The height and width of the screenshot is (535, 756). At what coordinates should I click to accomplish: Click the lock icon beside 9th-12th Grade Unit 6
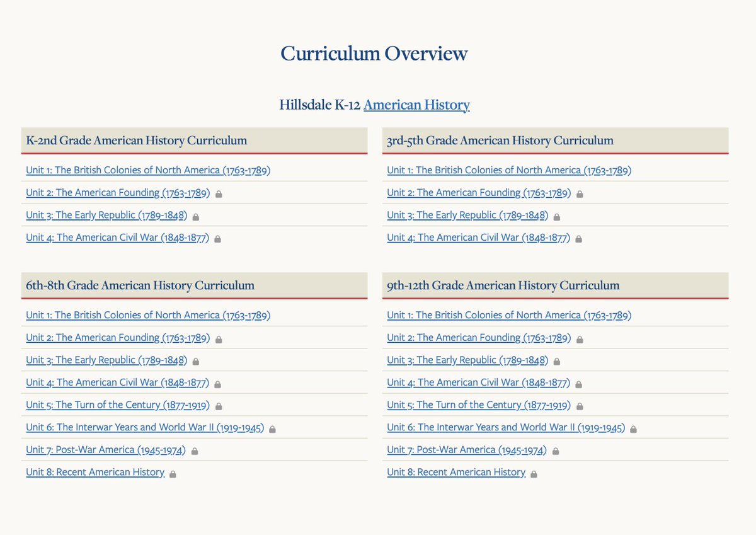click(634, 429)
